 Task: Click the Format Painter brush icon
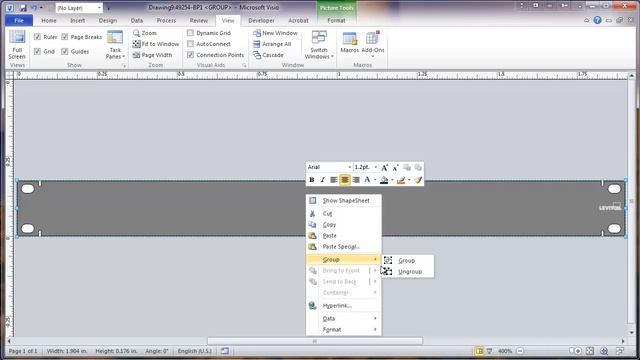pos(418,180)
